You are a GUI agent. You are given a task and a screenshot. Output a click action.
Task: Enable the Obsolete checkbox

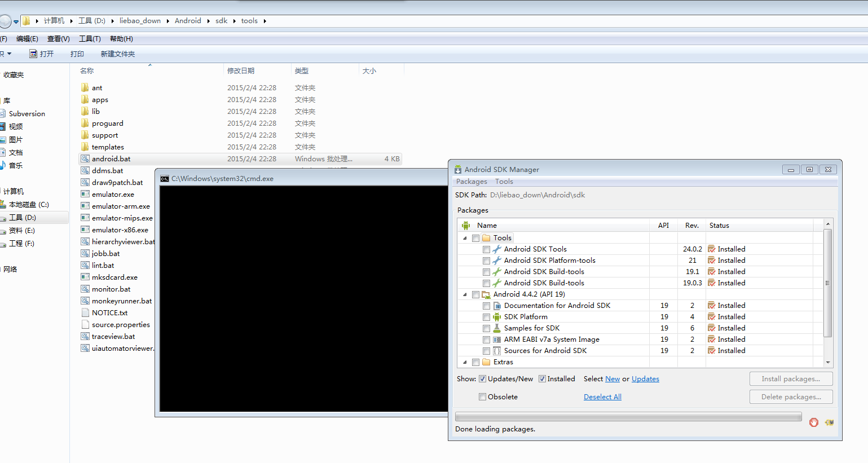482,397
